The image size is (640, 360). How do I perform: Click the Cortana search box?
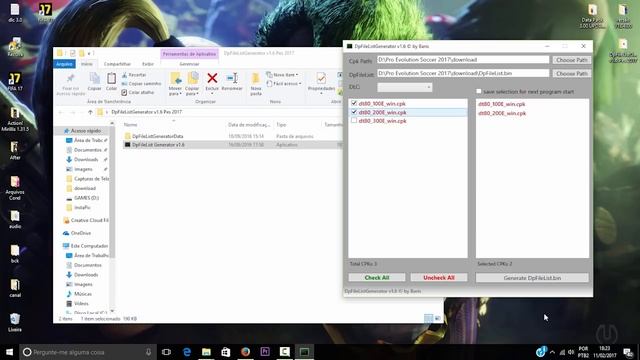[x=88, y=352]
